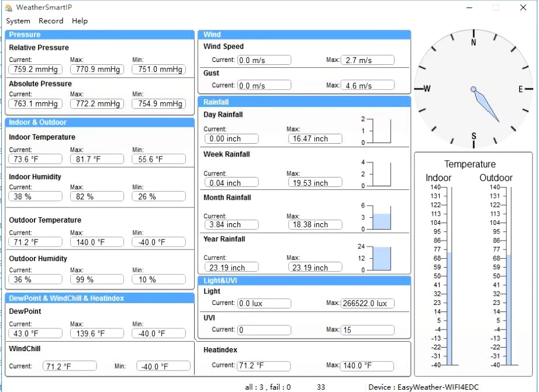This screenshot has width=539, height=392.
Task: Minimize the WeatherSmartIP window
Action: [469, 8]
